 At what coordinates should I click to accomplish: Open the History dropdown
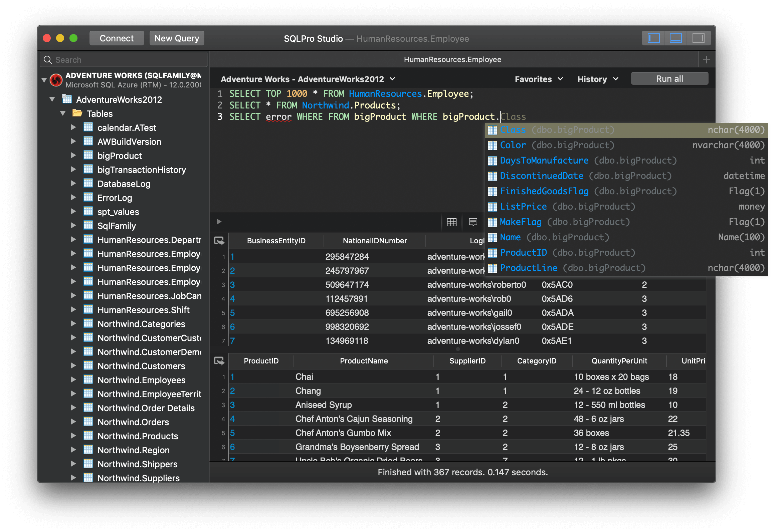tap(598, 79)
